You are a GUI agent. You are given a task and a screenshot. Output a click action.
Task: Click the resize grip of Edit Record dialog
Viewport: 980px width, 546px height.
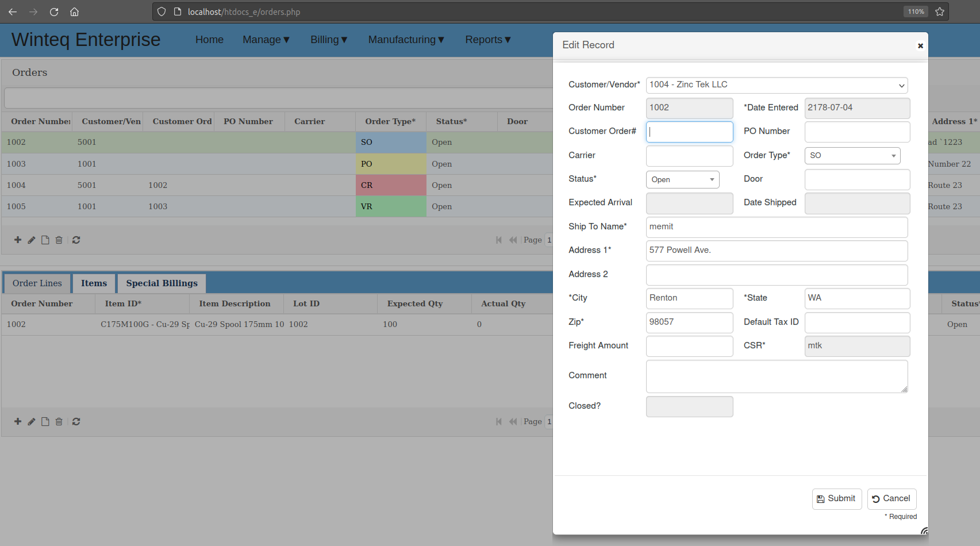pos(924,530)
